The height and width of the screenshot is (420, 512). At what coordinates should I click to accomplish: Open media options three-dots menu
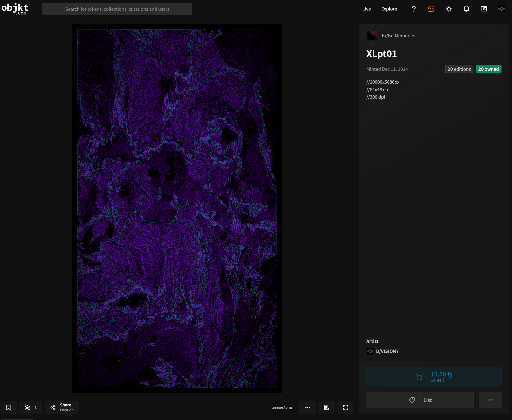pyautogui.click(x=307, y=407)
